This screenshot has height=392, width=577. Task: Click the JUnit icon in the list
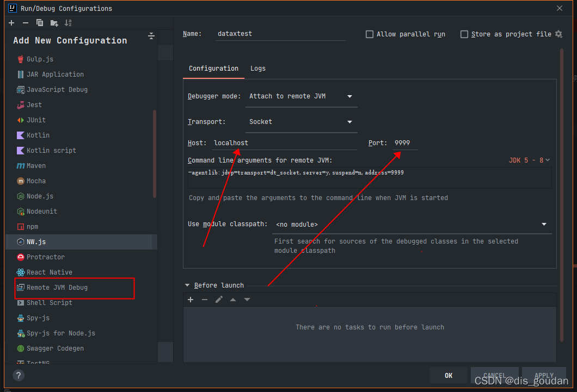pyautogui.click(x=21, y=120)
